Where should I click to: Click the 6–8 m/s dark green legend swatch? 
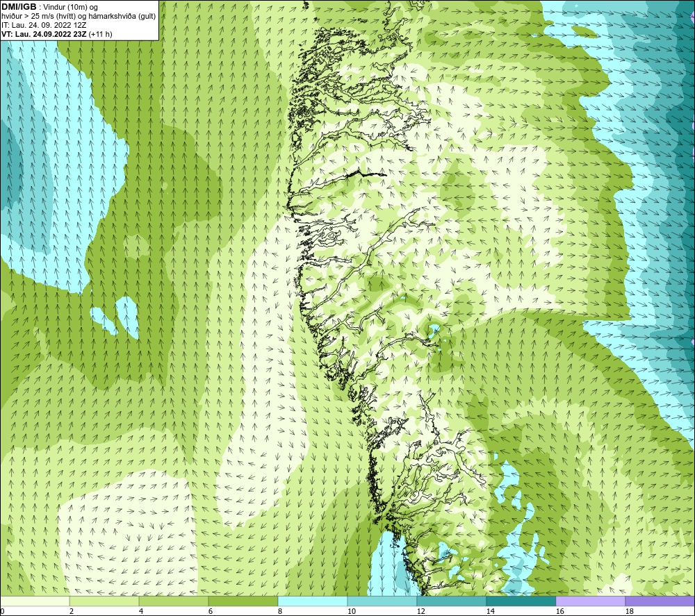243,601
